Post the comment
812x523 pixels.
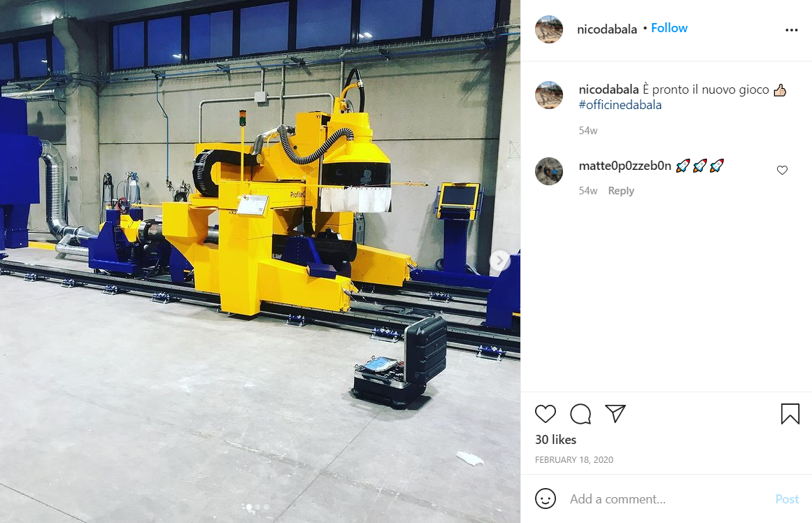pyautogui.click(x=787, y=499)
